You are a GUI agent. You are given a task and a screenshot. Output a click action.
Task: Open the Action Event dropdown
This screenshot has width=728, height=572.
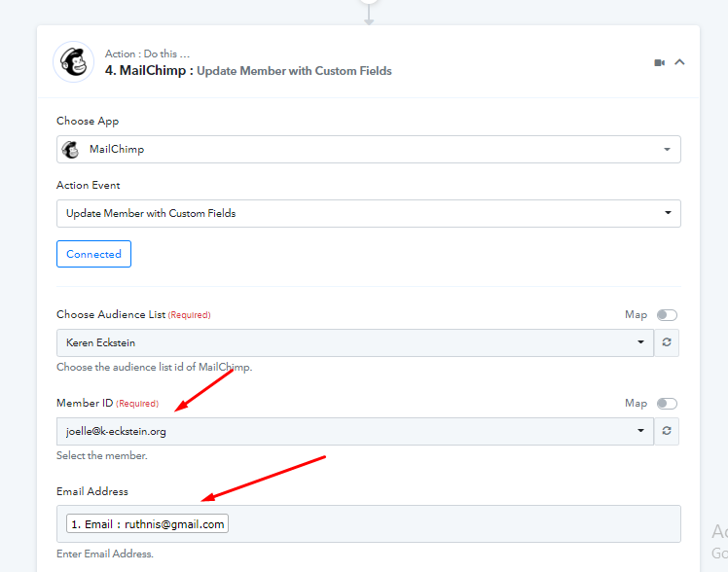369,213
